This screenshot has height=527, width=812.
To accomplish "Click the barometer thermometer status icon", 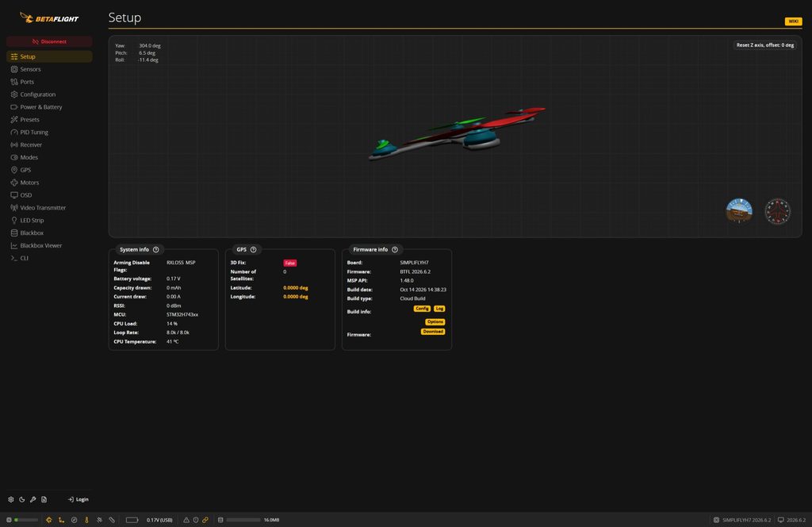I will (86, 520).
